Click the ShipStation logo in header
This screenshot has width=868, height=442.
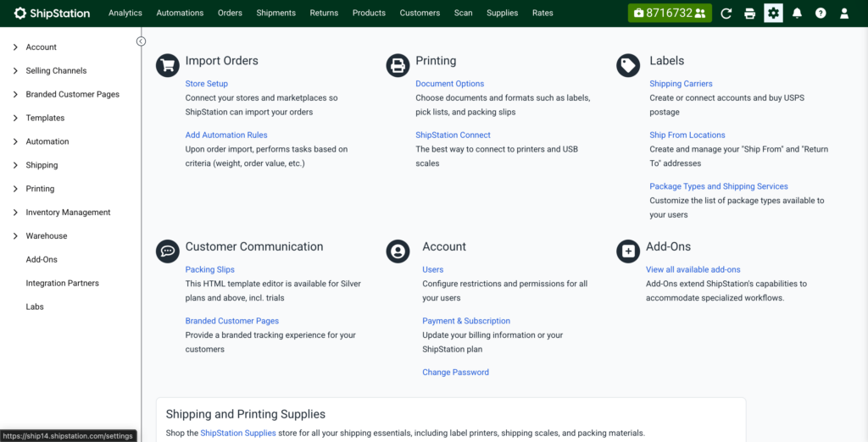pyautogui.click(x=52, y=14)
